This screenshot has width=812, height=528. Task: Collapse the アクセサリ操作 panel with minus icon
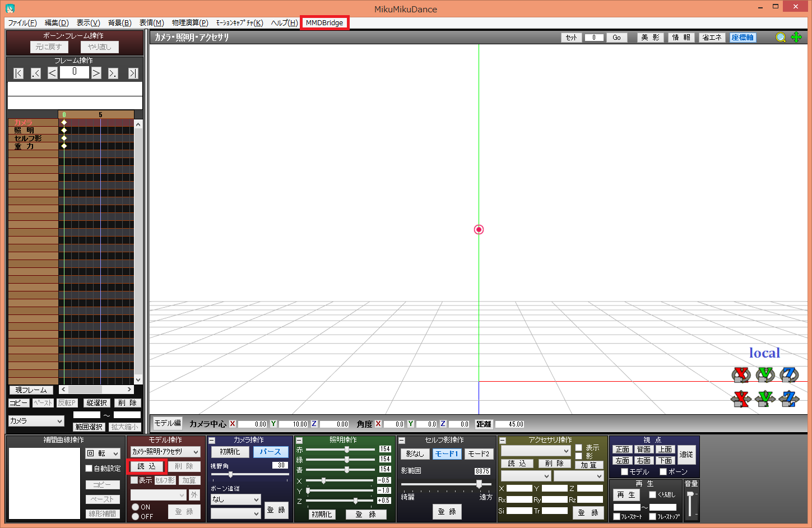(x=503, y=441)
